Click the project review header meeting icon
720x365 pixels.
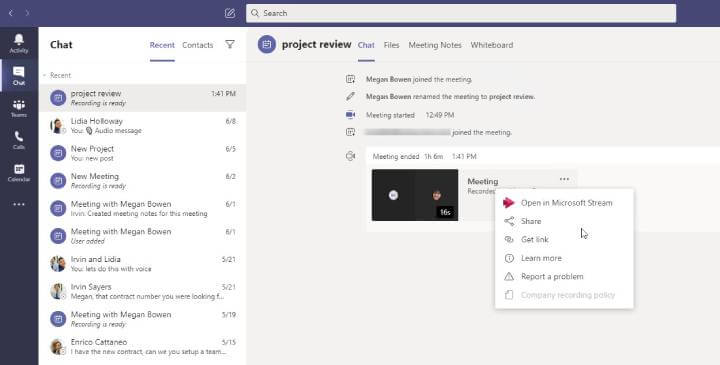pos(267,45)
